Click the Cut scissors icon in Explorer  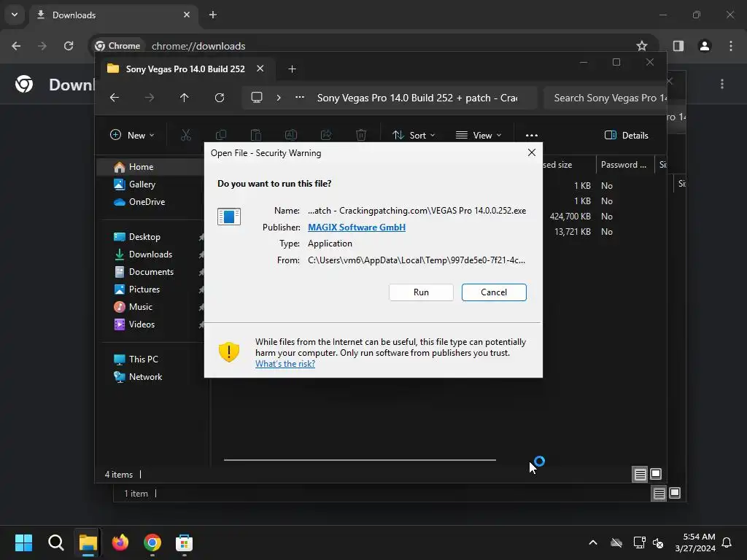186,135
